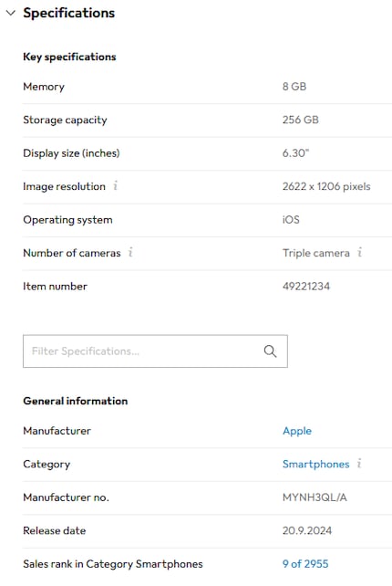The width and height of the screenshot is (392, 586).
Task: Click the Specifications heading text
Action: [69, 13]
